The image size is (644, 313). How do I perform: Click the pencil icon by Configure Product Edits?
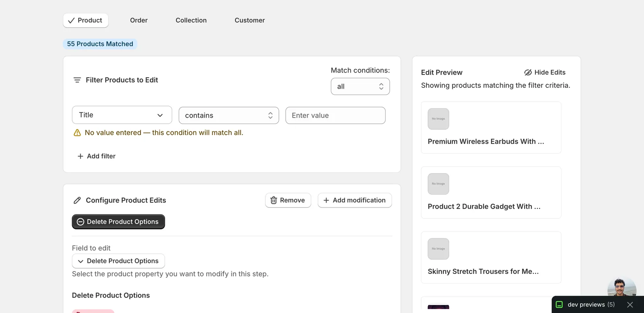click(77, 200)
